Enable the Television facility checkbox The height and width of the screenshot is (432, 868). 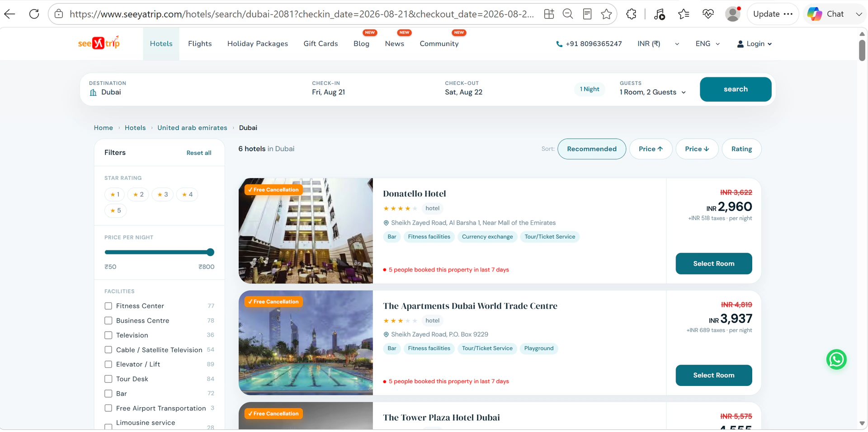[108, 335]
